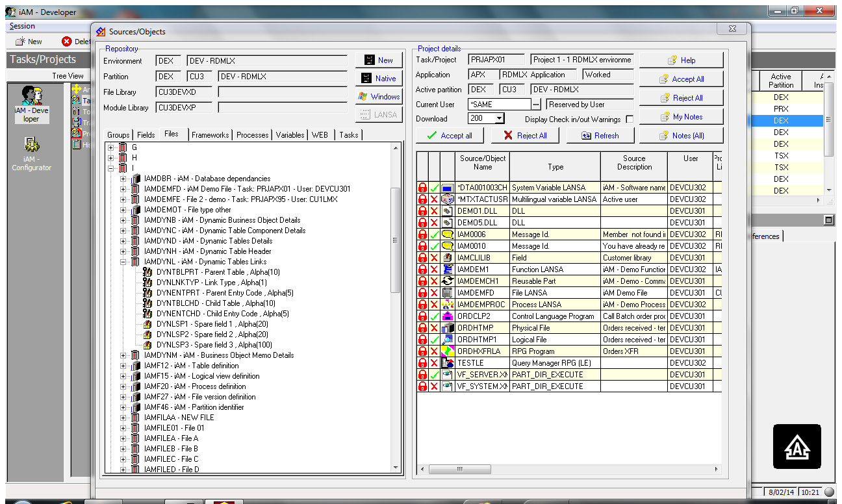The width and height of the screenshot is (842, 504).
Task: Click the Tasks tab in Repository panel
Action: click(x=349, y=135)
